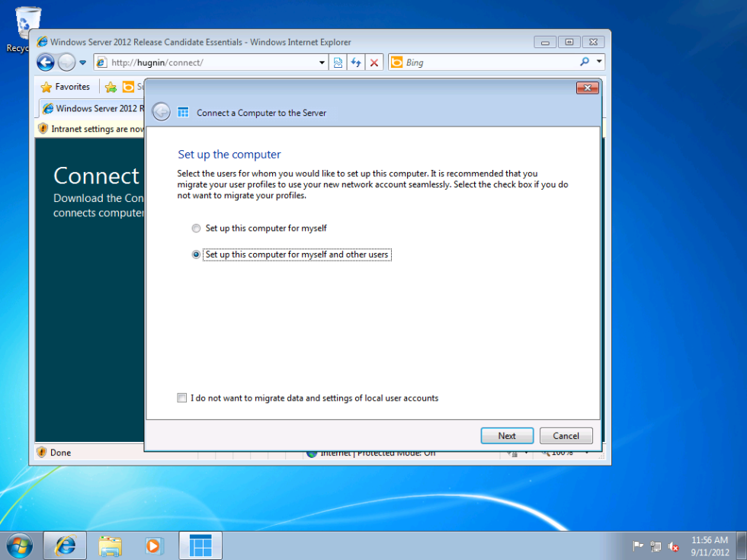
Task: Open the Action Center flag icon
Action: (x=639, y=546)
